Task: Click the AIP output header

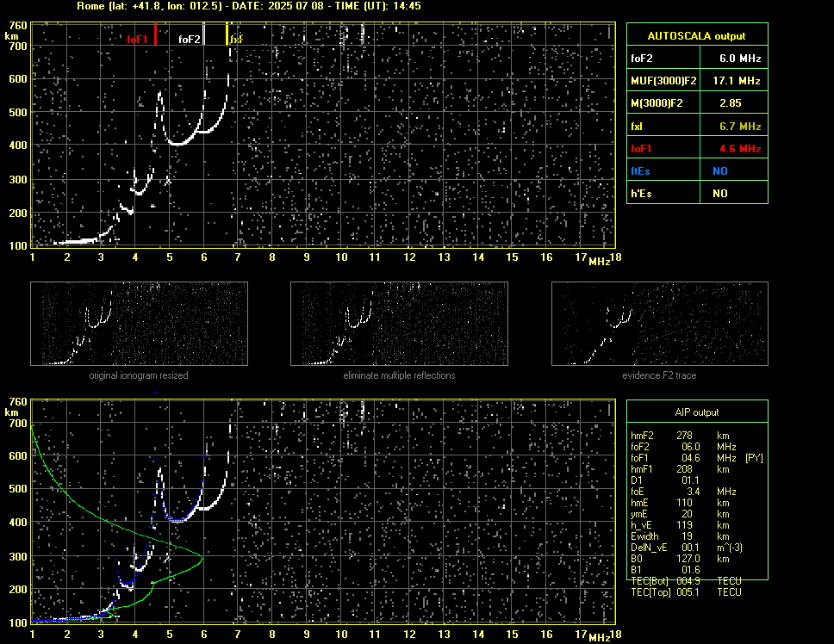Action: pyautogui.click(x=697, y=412)
